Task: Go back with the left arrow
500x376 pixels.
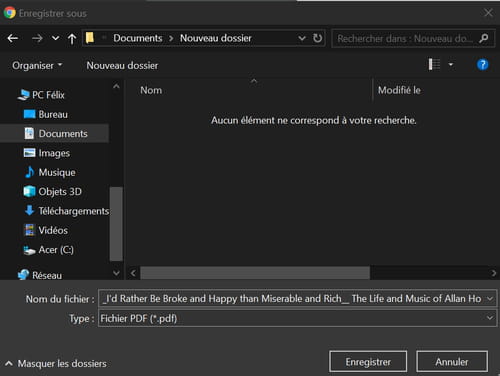Action: (13, 38)
